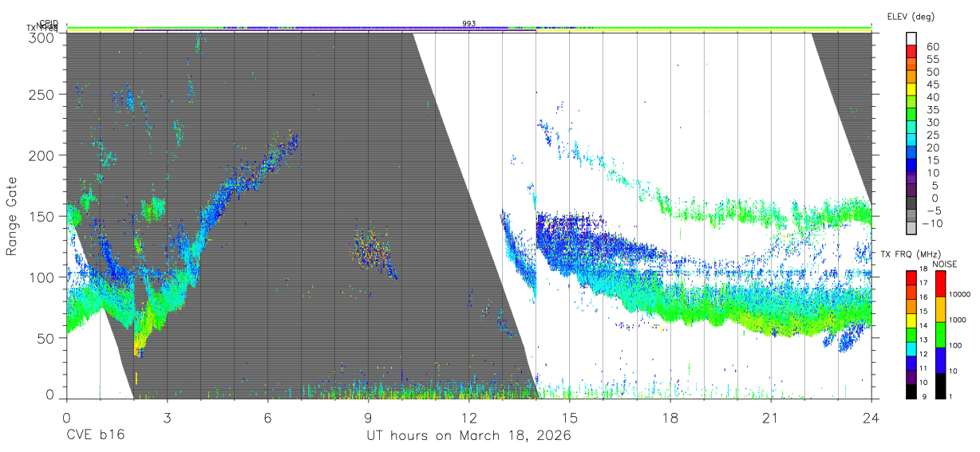Click green NOISE swatch between 1000 and 100
Viewport: 980px width, 452px height.
point(940,334)
